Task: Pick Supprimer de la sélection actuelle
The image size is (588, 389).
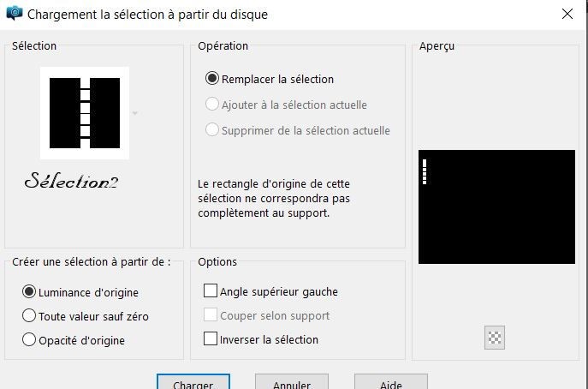Action: point(213,130)
